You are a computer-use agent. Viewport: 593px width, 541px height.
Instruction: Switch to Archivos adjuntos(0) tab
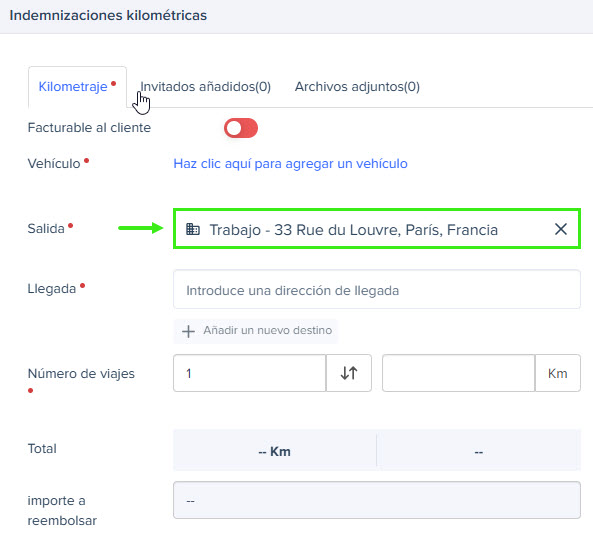pos(357,87)
